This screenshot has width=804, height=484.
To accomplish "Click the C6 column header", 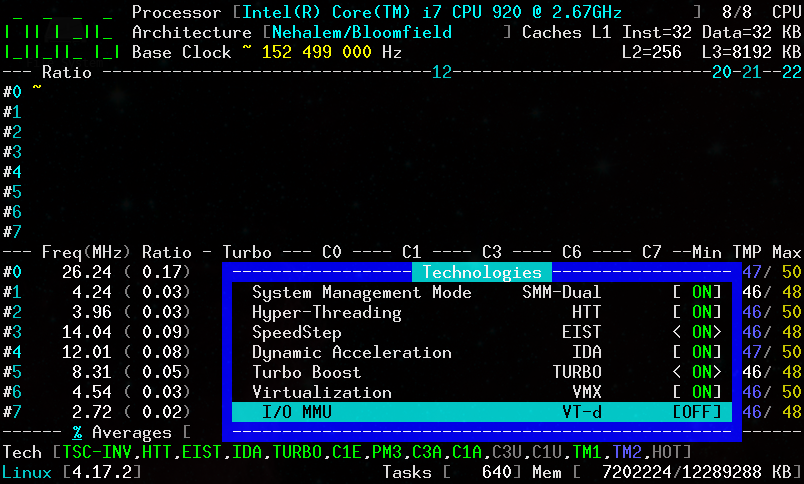I will tap(572, 252).
